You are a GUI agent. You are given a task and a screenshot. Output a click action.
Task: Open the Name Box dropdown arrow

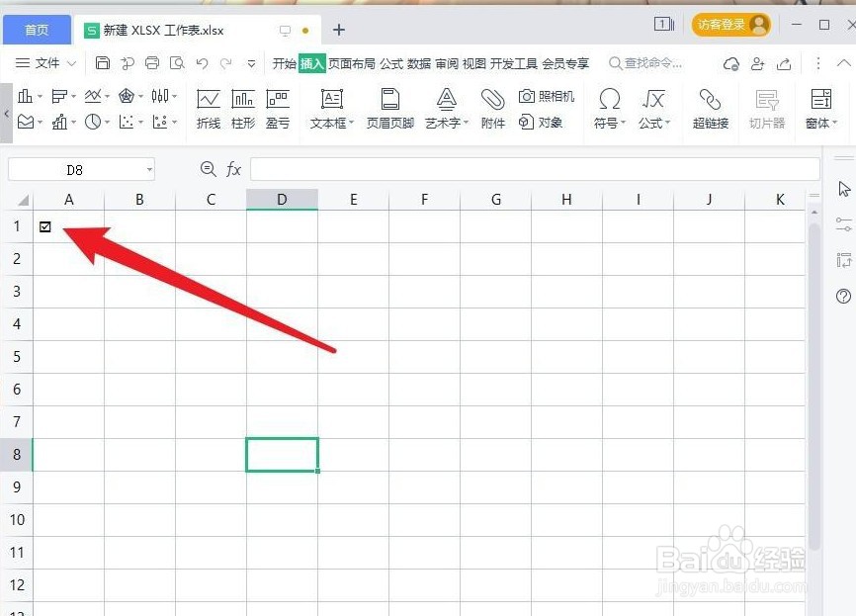tap(148, 169)
